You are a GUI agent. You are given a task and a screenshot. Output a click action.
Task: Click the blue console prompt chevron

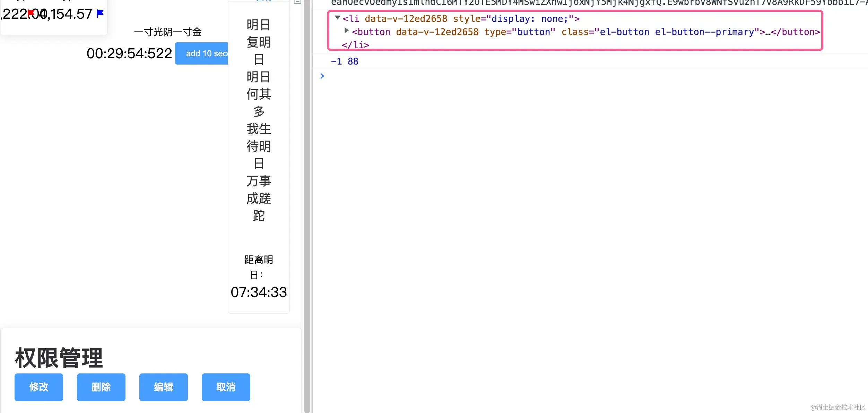pos(322,76)
